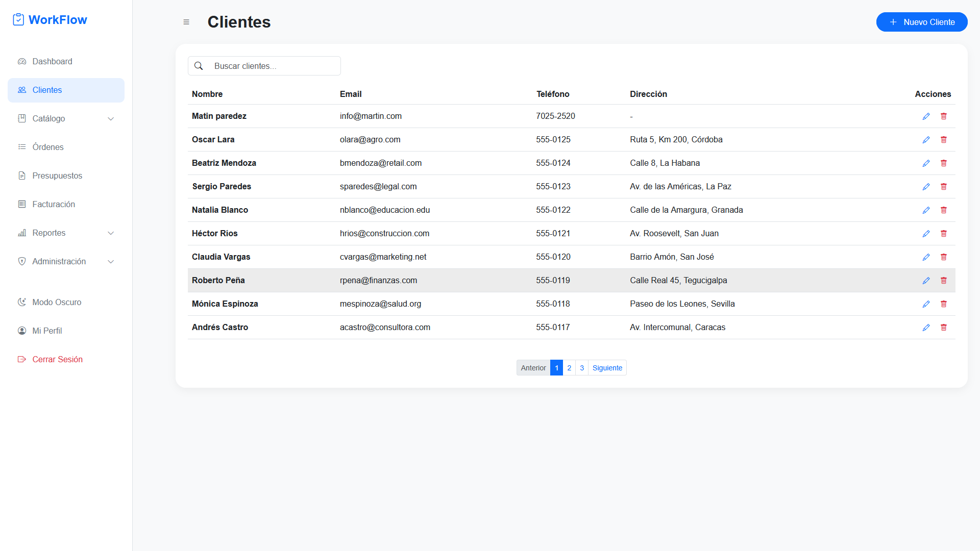Screen dimensions: 980x551
Task: Edit Natalia Blanco with pencil icon
Action: pyautogui.click(x=926, y=210)
